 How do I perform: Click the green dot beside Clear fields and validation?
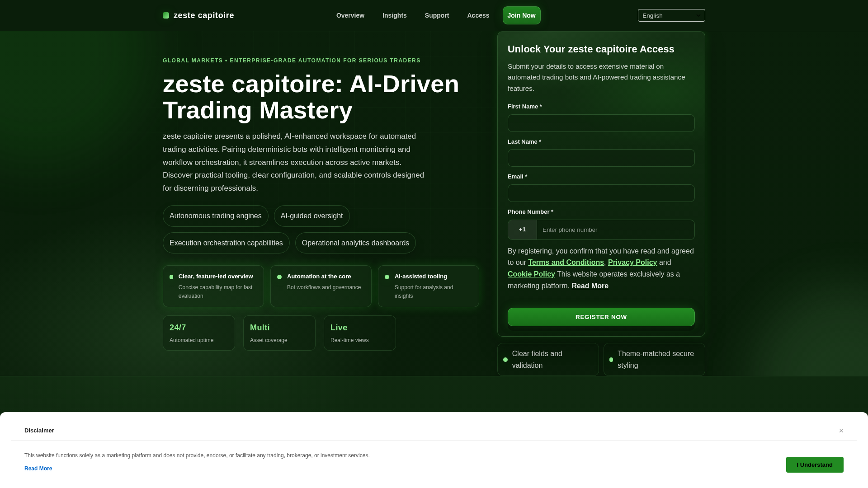pos(505,360)
